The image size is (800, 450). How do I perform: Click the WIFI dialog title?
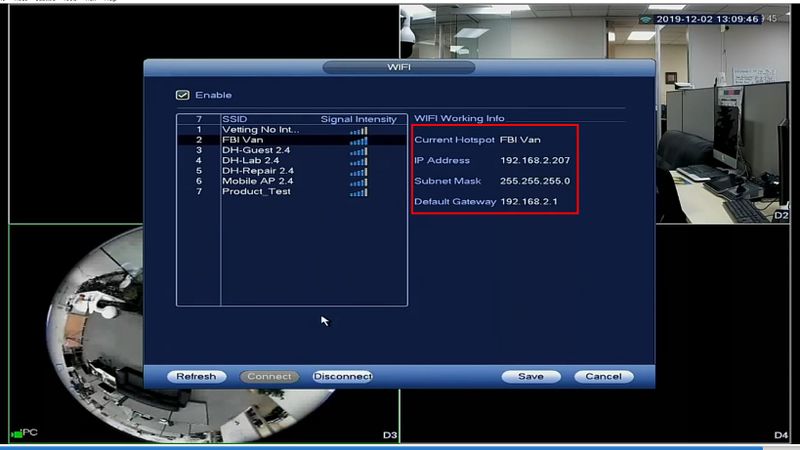(x=399, y=67)
